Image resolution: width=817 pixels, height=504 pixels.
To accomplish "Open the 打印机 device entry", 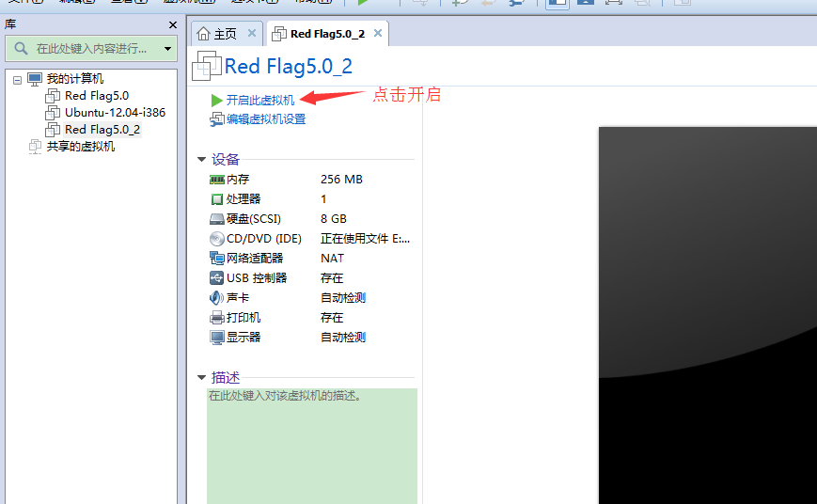I will pyautogui.click(x=244, y=318).
